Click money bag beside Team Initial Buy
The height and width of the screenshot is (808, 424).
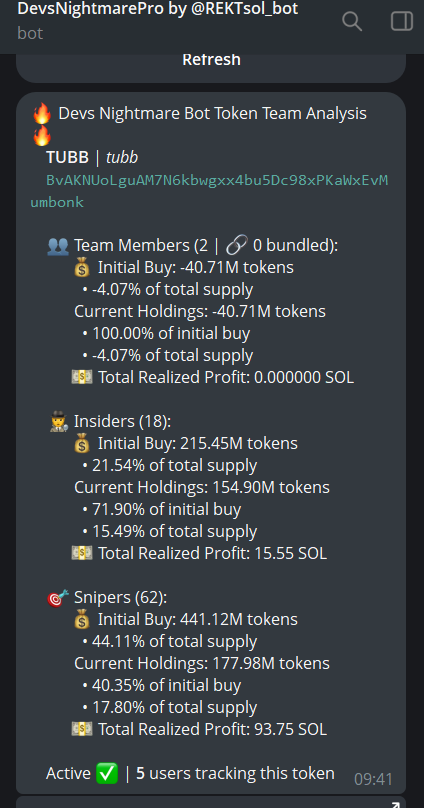[x=82, y=268]
